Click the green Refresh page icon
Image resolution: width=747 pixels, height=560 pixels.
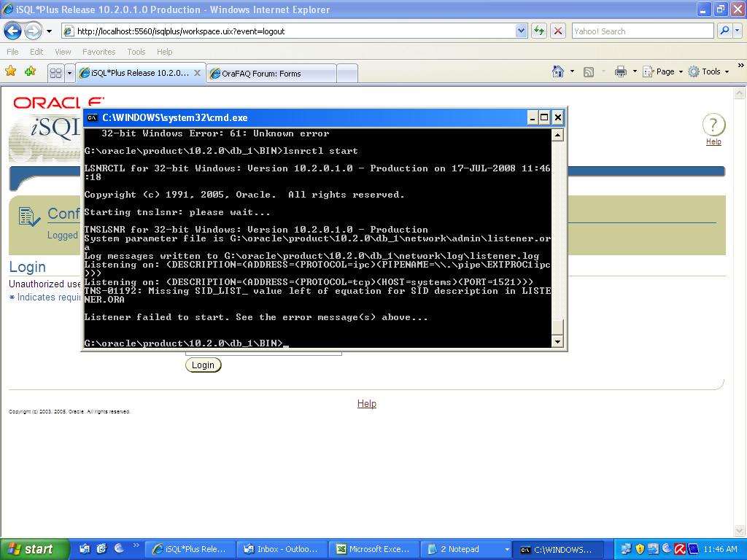539,31
